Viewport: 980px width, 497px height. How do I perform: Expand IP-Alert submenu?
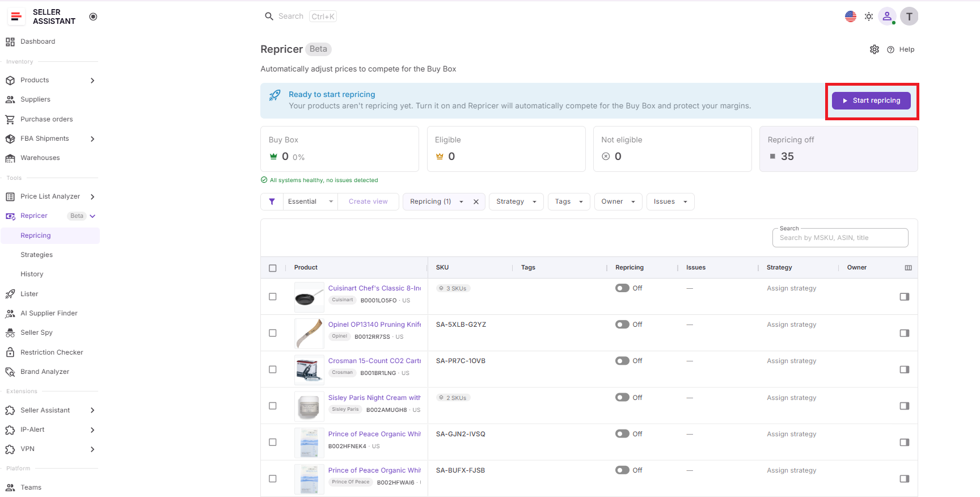(92, 430)
